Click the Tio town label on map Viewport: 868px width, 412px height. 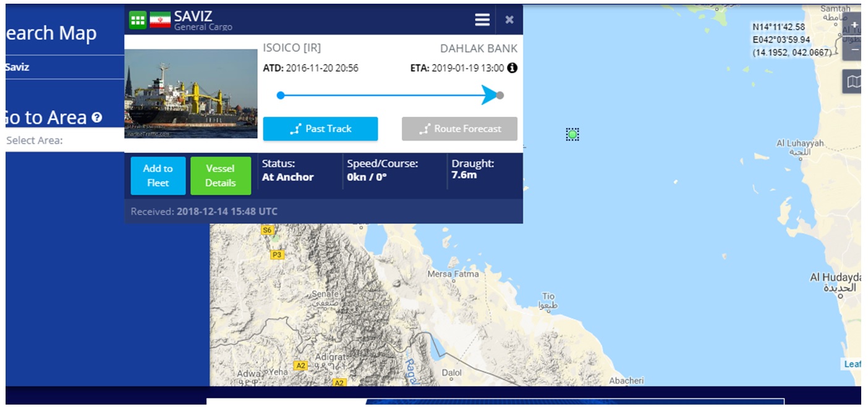point(548,301)
